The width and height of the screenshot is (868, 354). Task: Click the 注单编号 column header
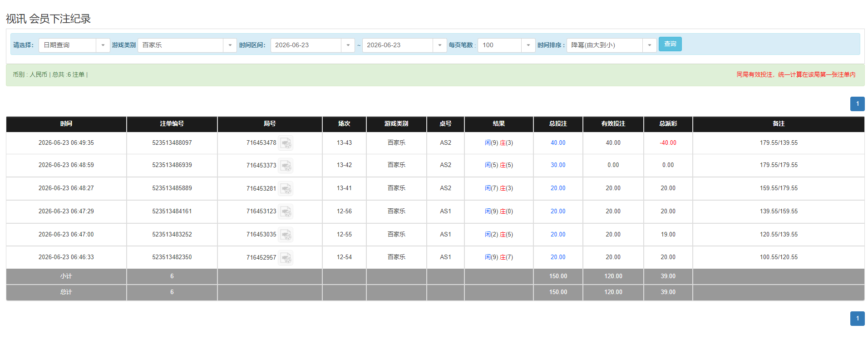pos(172,124)
